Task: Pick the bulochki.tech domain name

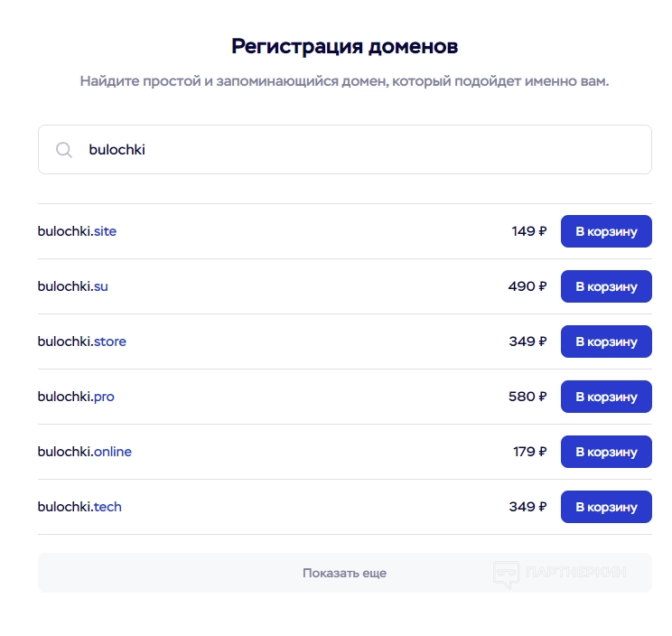Action: click(79, 507)
